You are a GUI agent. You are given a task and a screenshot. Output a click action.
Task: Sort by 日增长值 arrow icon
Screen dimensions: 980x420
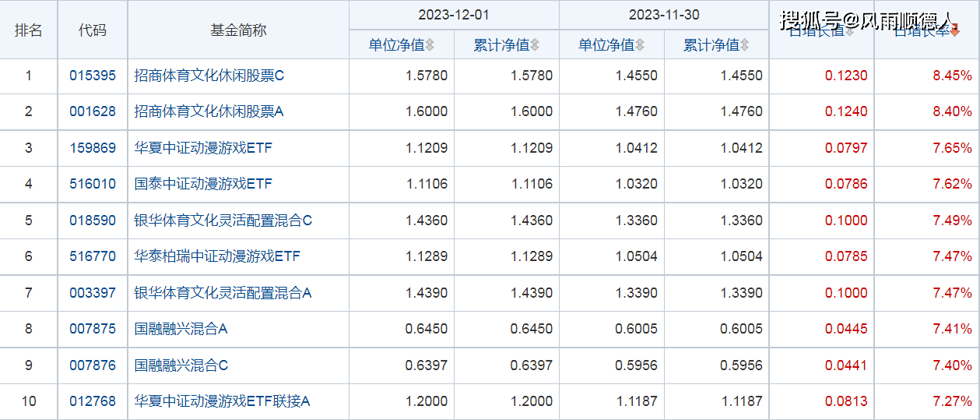(849, 31)
